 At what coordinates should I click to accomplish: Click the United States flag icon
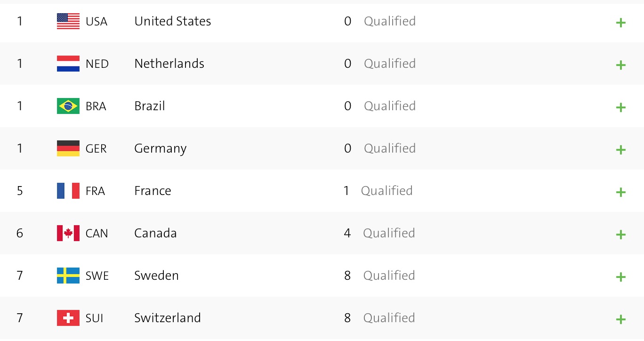[68, 21]
